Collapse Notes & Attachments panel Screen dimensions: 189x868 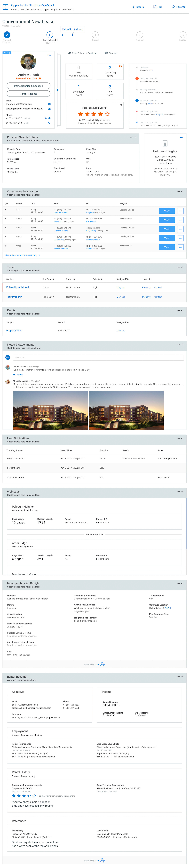coord(183,345)
